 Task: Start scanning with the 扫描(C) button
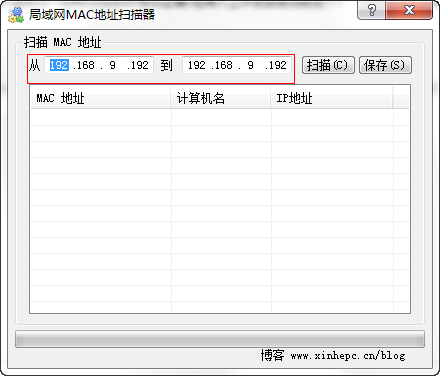(328, 65)
